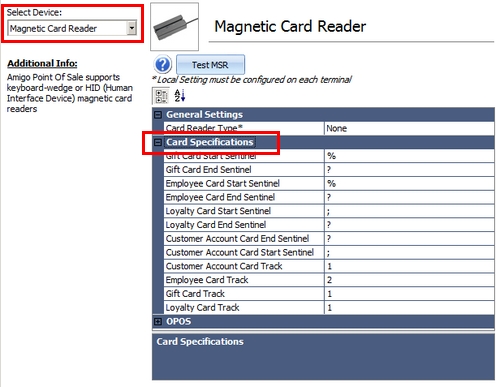Select the Gift Card Track label
The height and width of the screenshot is (387, 500).
tap(195, 294)
